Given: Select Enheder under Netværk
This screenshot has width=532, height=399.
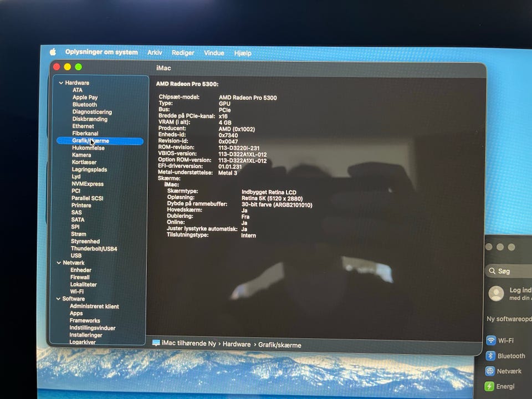Looking at the screenshot, I should [x=81, y=270].
